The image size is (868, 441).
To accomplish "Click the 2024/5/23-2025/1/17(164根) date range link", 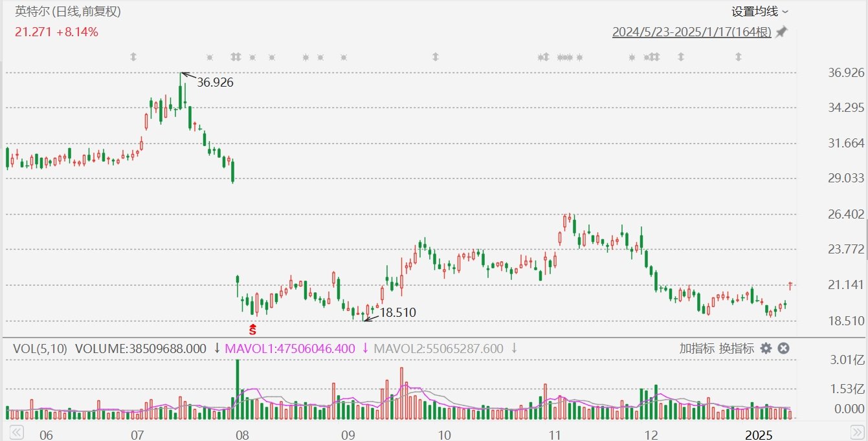I will pos(692,32).
